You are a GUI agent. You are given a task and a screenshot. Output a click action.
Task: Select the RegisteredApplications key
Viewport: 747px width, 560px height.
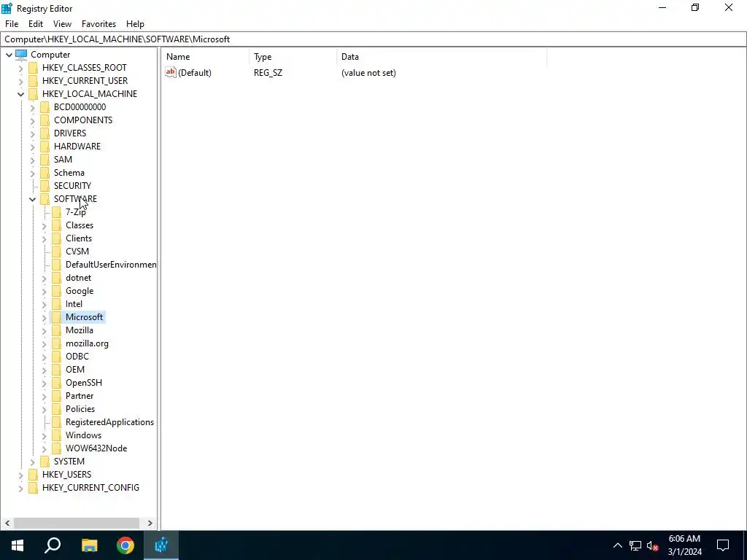pos(109,422)
